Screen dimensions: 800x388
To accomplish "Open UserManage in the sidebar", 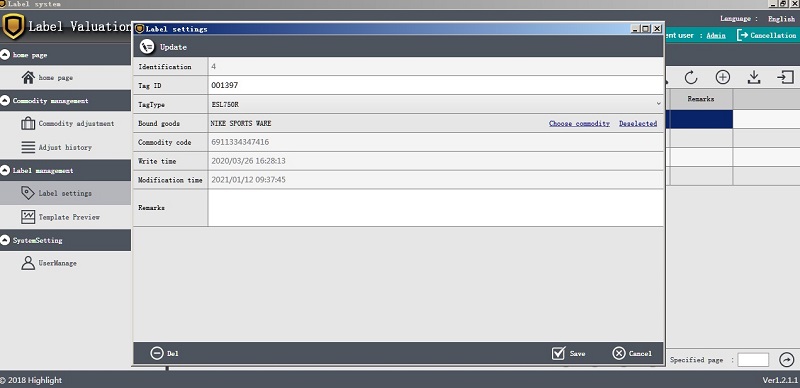I will (x=58, y=263).
